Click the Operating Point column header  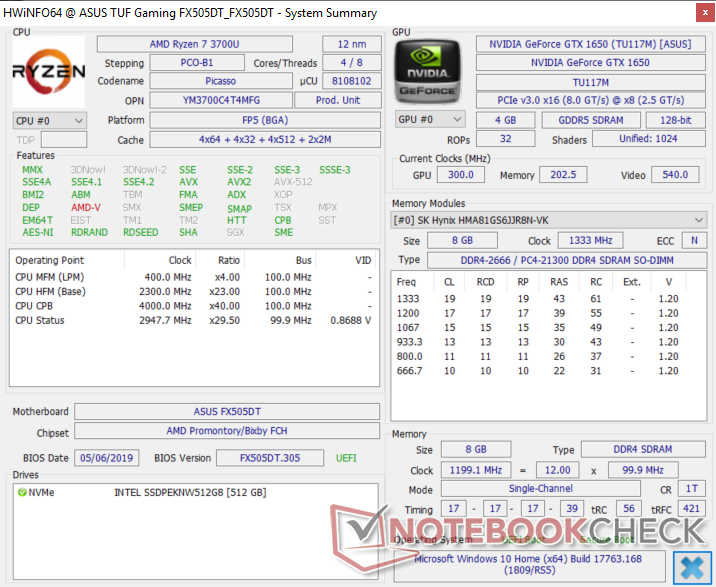pos(67,260)
